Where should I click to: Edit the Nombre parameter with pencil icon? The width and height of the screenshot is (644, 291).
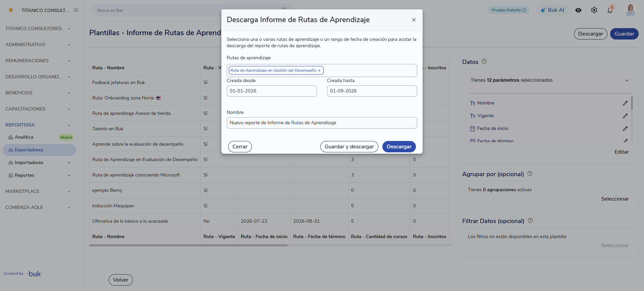pos(625,103)
